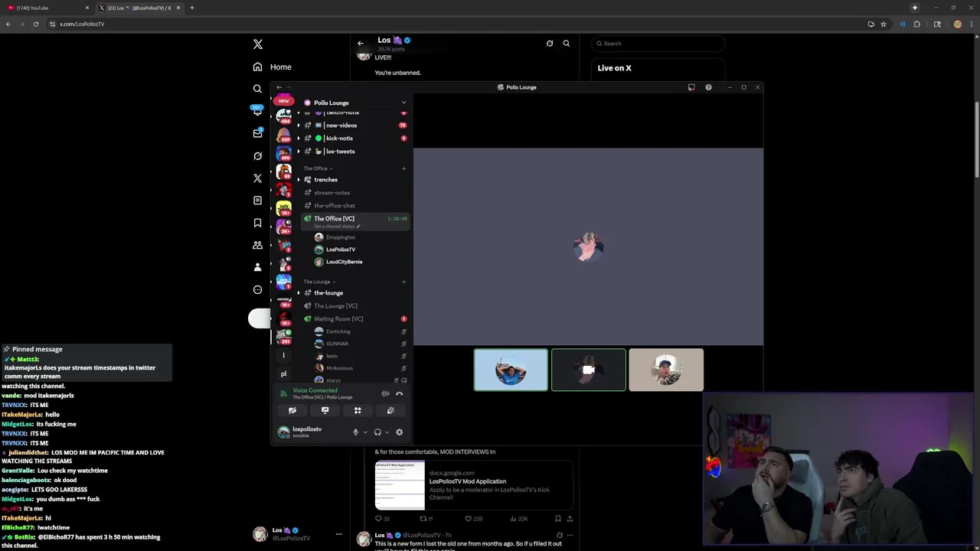Go back from Los profile on X

coord(361,43)
